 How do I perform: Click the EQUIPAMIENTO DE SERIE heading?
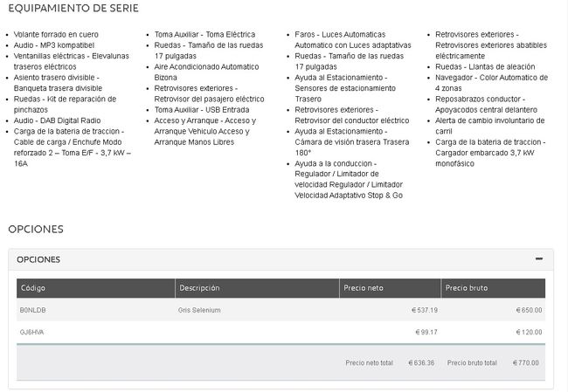coord(73,9)
